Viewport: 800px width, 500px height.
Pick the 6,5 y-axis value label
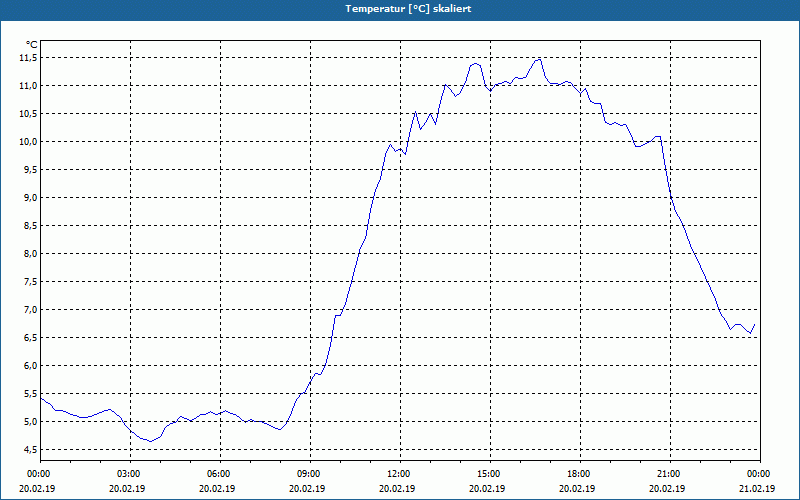coord(31,338)
